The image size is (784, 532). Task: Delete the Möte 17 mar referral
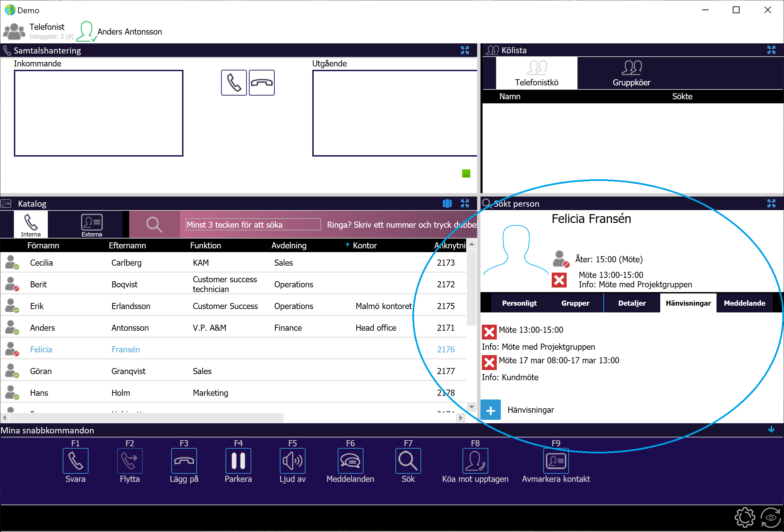coord(489,363)
